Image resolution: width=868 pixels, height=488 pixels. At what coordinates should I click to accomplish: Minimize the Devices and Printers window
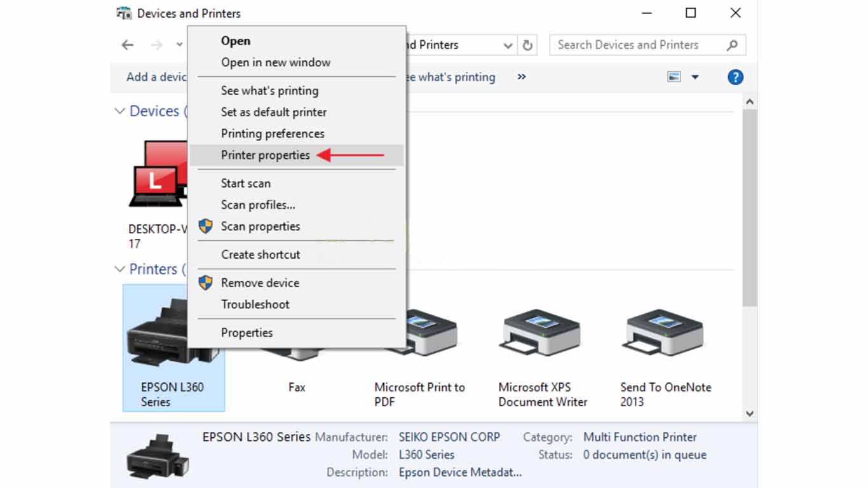(x=647, y=13)
